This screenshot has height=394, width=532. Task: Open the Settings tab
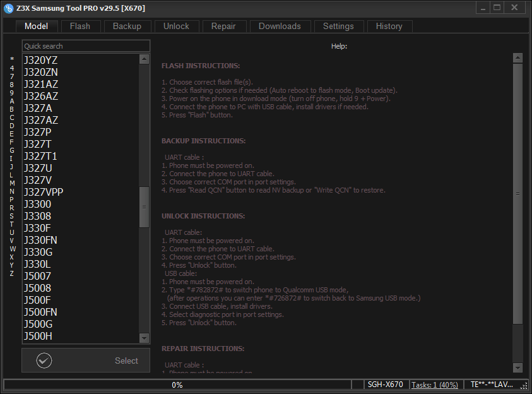(x=339, y=27)
